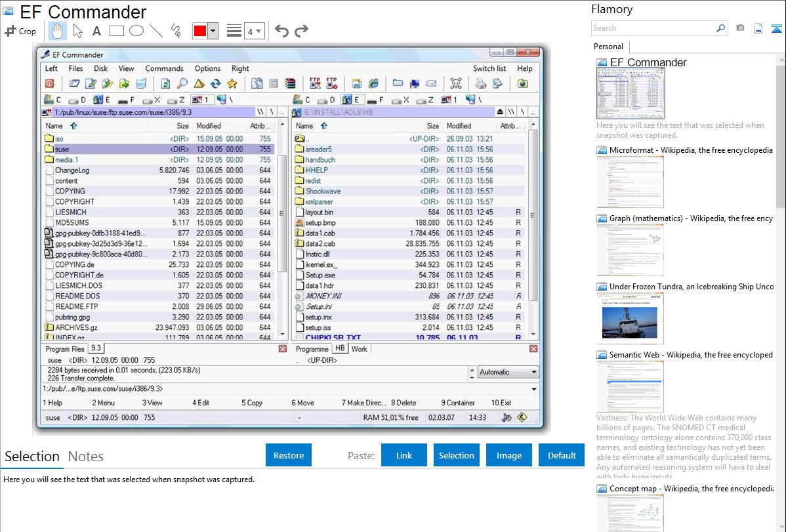Screen dimensions: 786x532
Task: Select the Crop tool
Action: (x=20, y=31)
